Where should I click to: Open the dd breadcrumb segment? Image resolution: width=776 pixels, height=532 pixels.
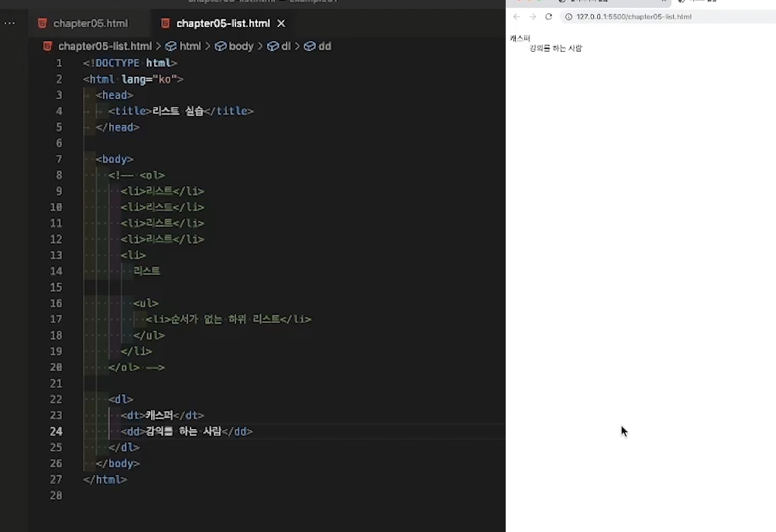[x=324, y=46]
